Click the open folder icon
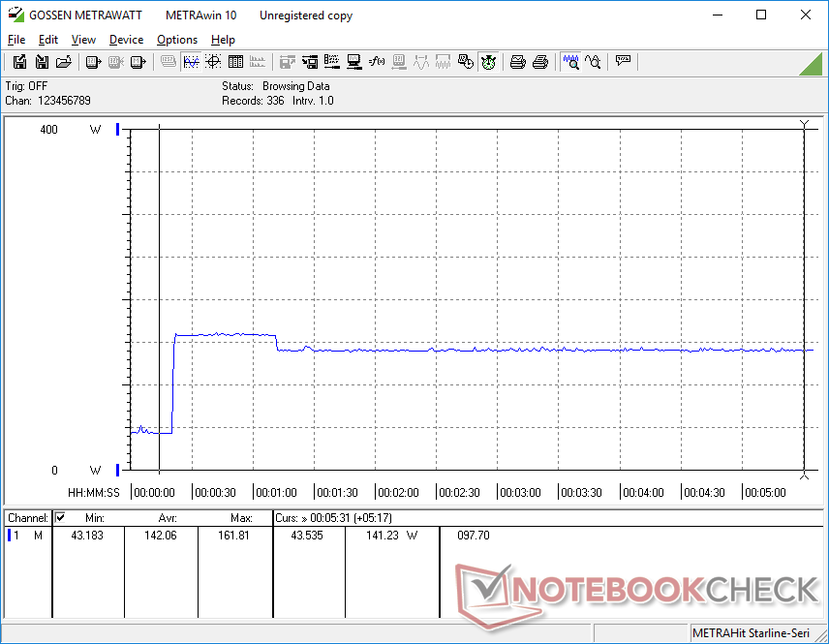 coord(64,62)
